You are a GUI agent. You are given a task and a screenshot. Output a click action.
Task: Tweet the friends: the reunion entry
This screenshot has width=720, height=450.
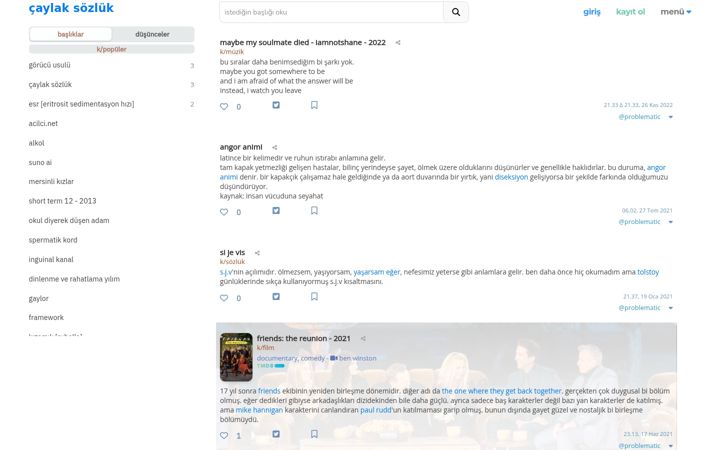click(276, 434)
